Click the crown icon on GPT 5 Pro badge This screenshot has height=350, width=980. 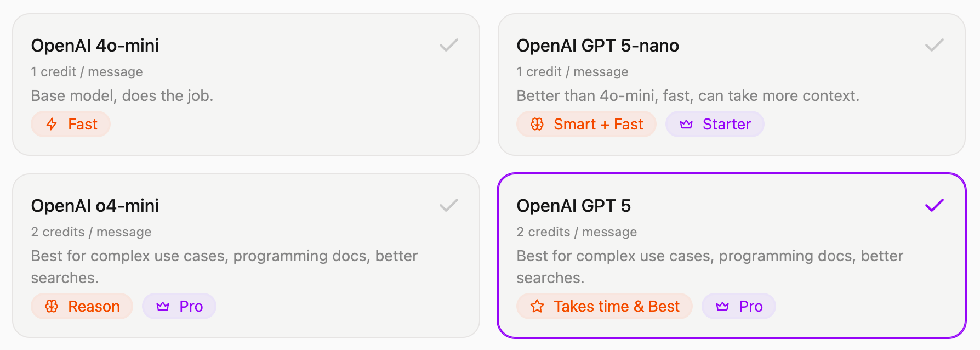[x=722, y=307]
